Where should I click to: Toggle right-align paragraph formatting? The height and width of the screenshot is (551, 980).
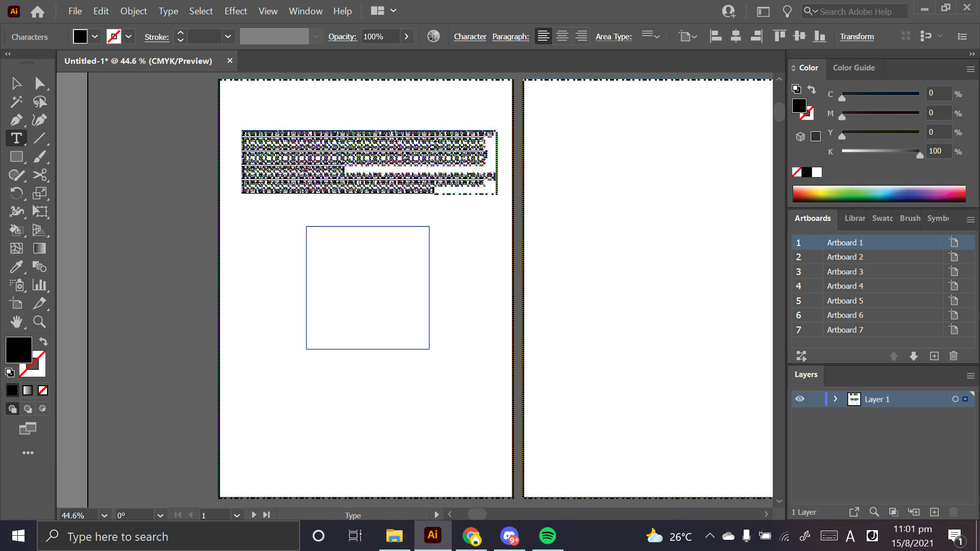click(581, 36)
